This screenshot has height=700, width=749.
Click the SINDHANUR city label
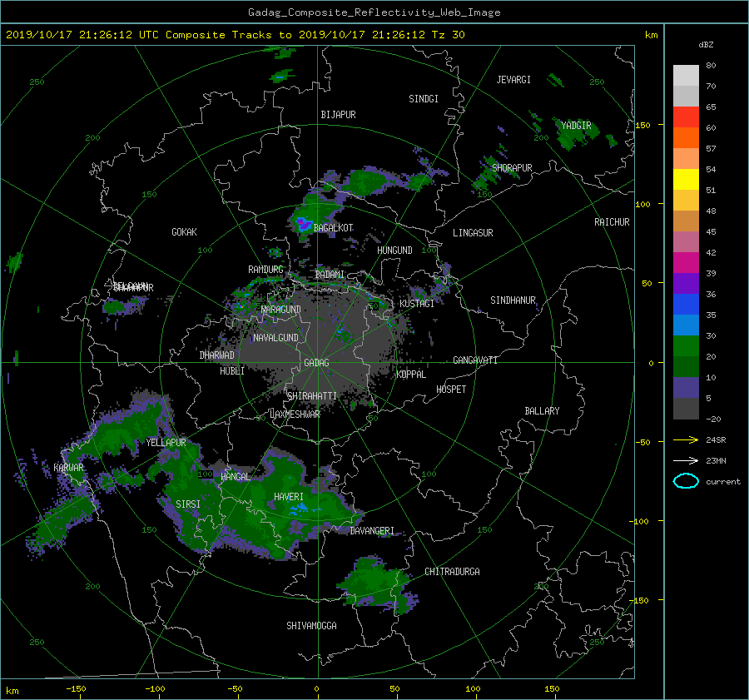(513, 300)
